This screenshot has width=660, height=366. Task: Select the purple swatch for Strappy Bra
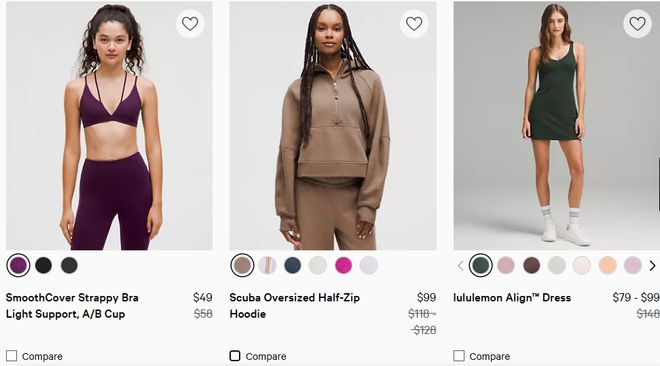(19, 265)
